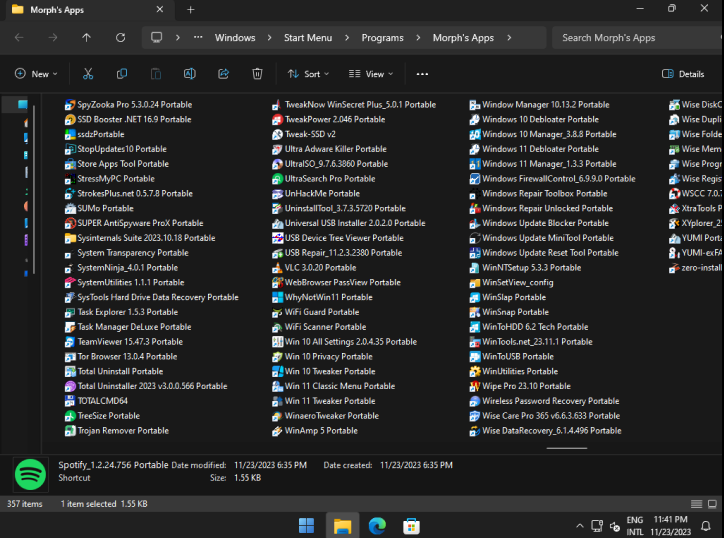This screenshot has width=724, height=538.
Task: Click the back navigation arrow
Action: [x=19, y=37]
